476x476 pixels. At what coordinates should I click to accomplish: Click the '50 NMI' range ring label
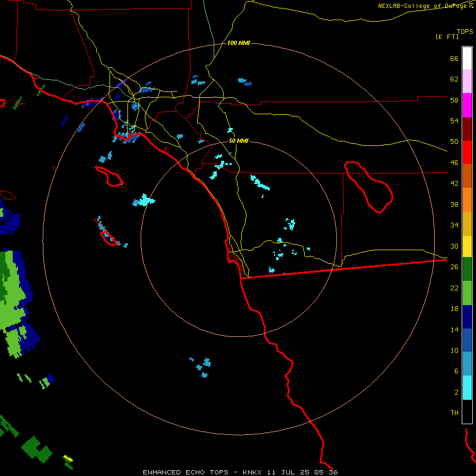pos(239,141)
